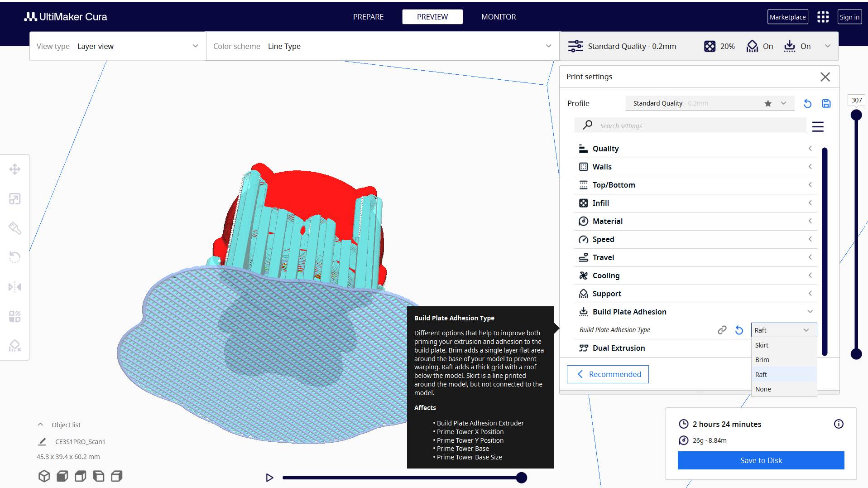This screenshot has width=868, height=488.
Task: Switch to the left side view cube
Action: point(98,476)
